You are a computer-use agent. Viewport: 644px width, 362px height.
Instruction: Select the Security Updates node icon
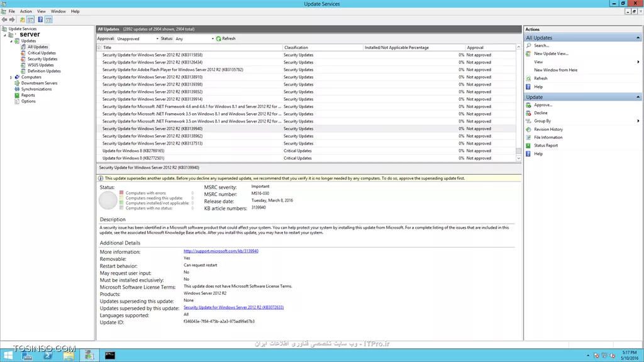coord(23,59)
